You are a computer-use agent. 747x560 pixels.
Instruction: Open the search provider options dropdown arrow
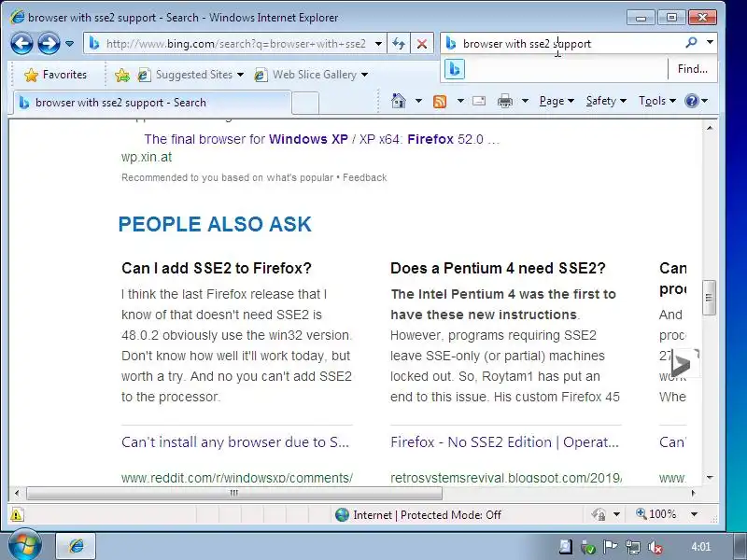(x=710, y=43)
